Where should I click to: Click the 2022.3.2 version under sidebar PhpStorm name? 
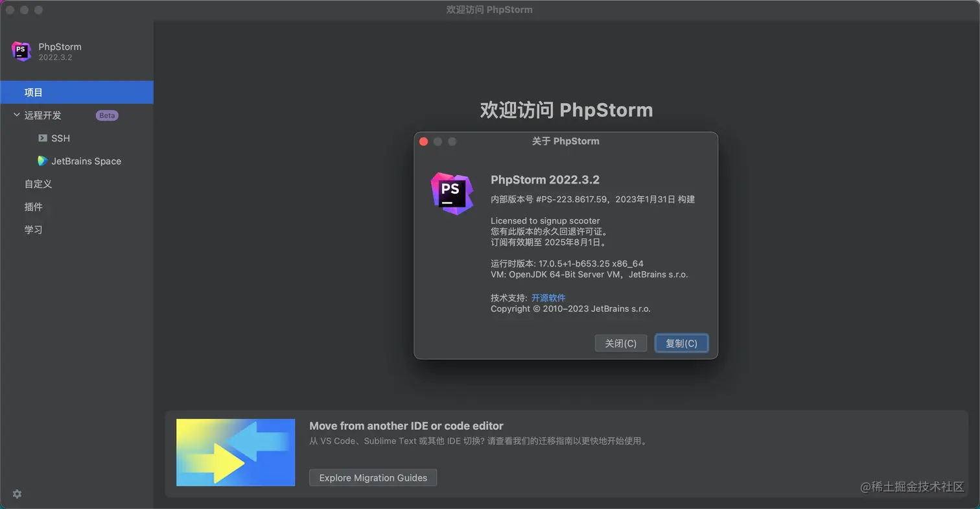click(x=55, y=58)
